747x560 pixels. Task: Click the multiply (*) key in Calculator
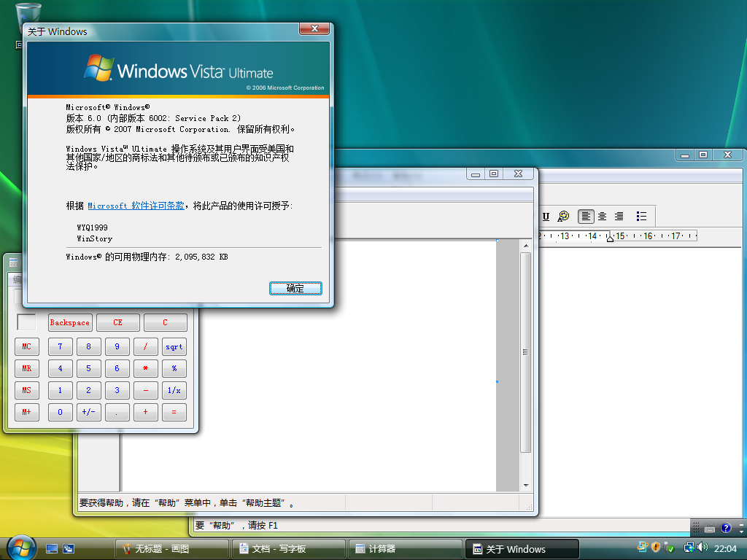pos(146,368)
